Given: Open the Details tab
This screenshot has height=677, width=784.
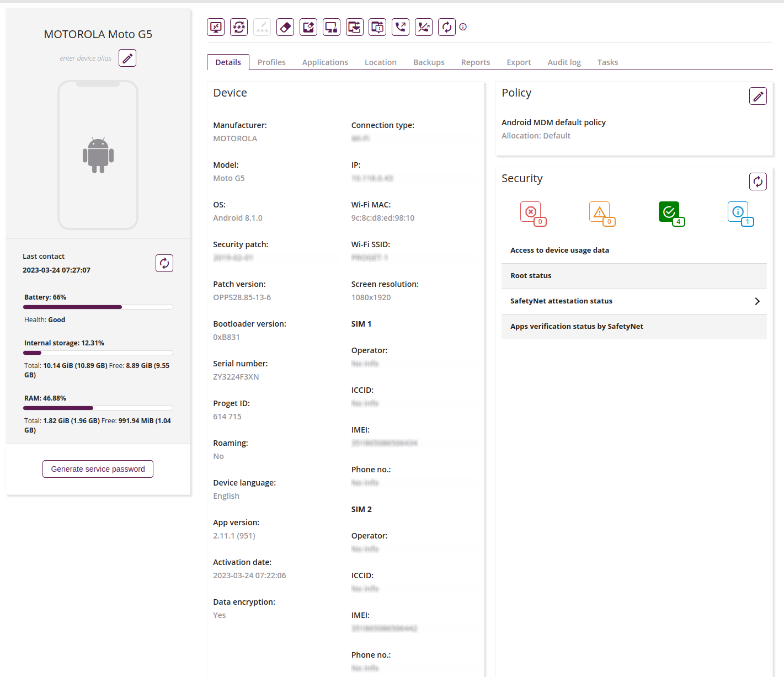Looking at the screenshot, I should [x=228, y=62].
